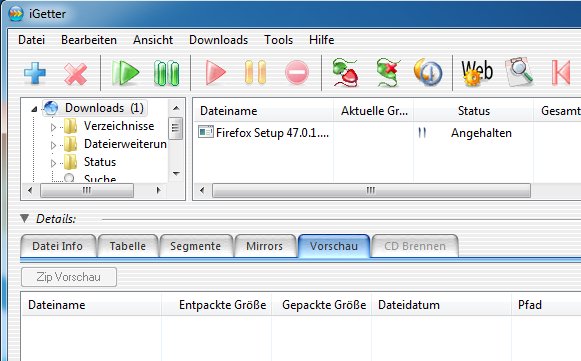Switch to the Datei Info tab
This screenshot has height=361, width=581.
[x=58, y=246]
